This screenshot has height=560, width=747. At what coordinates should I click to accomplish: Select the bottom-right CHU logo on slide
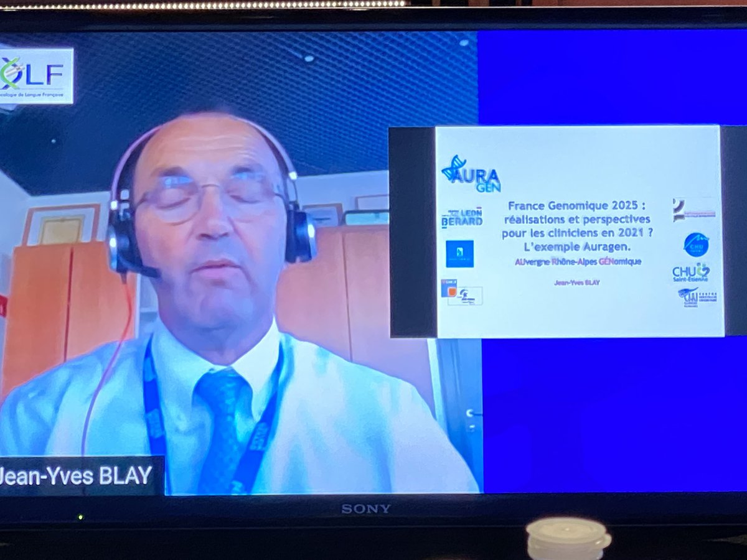[x=697, y=296]
